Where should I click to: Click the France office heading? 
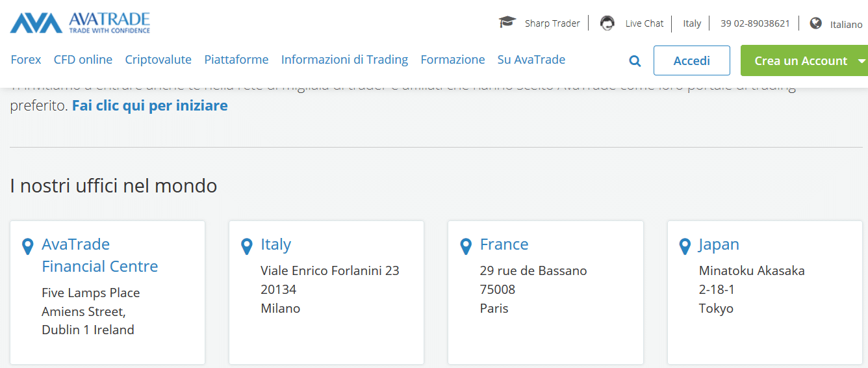504,244
